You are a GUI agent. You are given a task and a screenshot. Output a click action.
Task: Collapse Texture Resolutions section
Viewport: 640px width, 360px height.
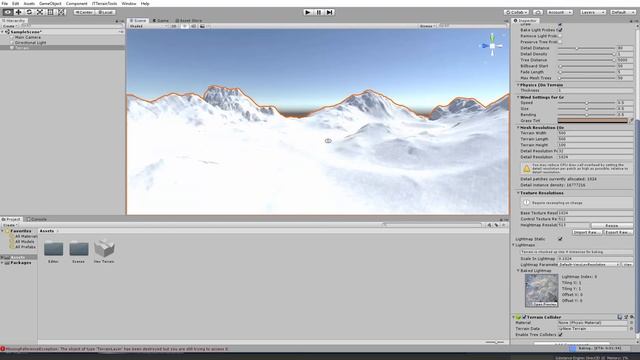[x=518, y=193]
